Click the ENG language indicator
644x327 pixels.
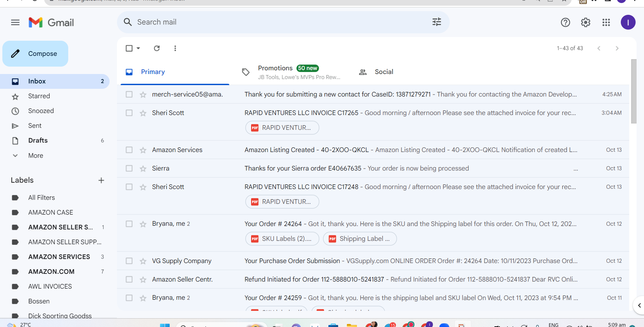(553, 325)
